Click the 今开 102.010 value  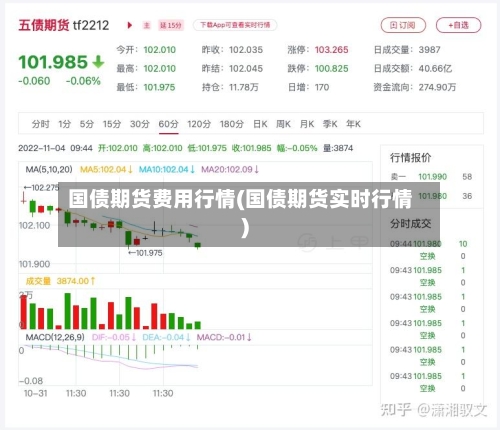160,50
